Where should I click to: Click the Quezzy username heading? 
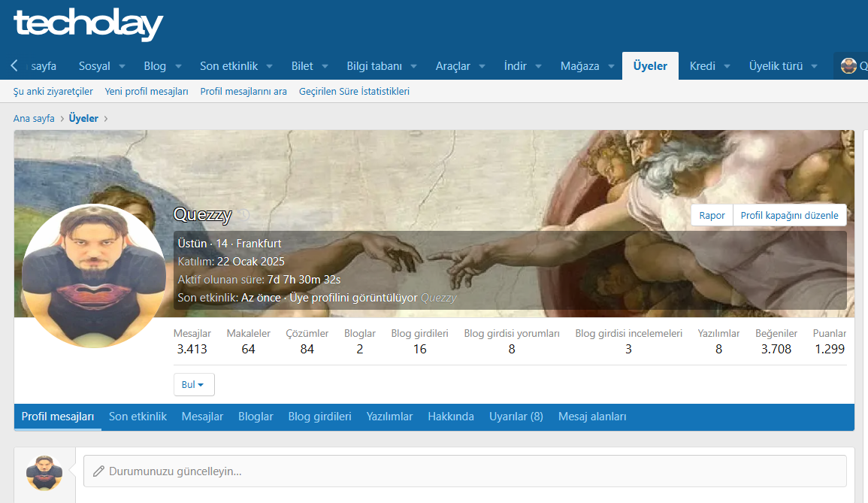pos(203,215)
